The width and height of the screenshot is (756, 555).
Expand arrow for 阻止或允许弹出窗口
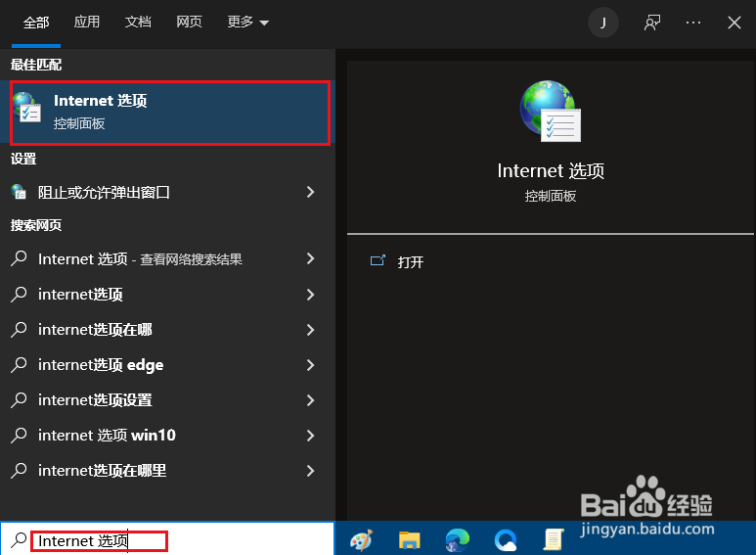tap(310, 193)
